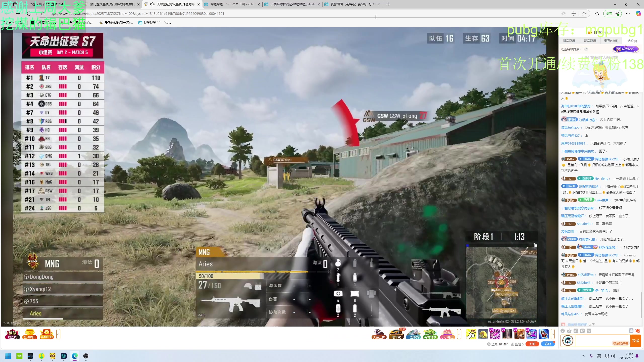Image resolution: width=644 pixels, height=362 pixels.
Task: Switch to the 周活跃度 tab
Action: pyautogui.click(x=590, y=41)
